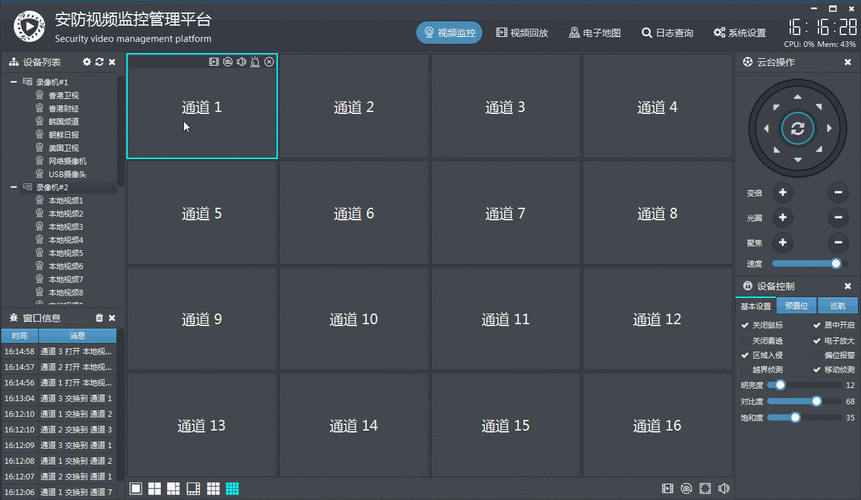The width and height of the screenshot is (861, 500).
Task: Open 系统设置 from the top bar
Action: coord(740,33)
